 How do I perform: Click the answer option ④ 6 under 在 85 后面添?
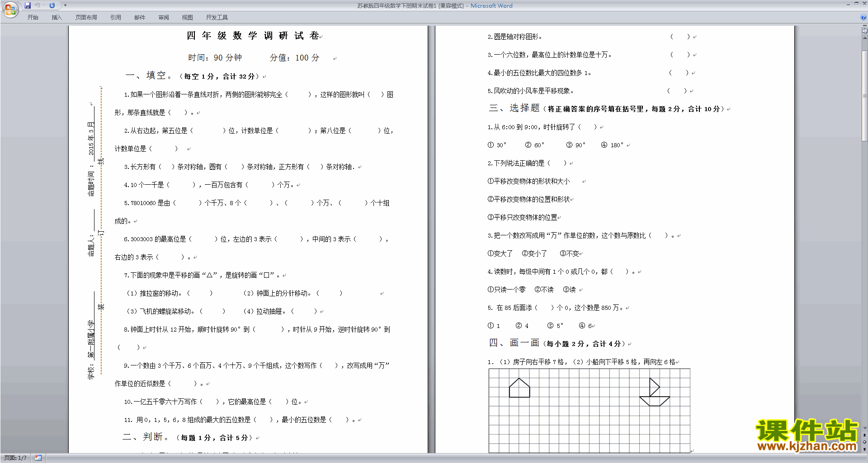click(x=586, y=326)
